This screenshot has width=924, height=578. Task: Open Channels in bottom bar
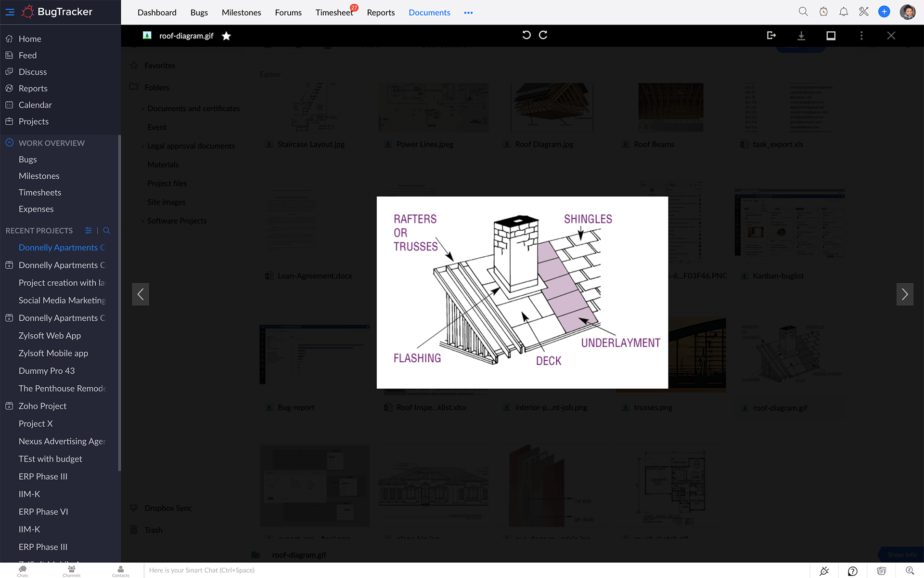click(72, 571)
